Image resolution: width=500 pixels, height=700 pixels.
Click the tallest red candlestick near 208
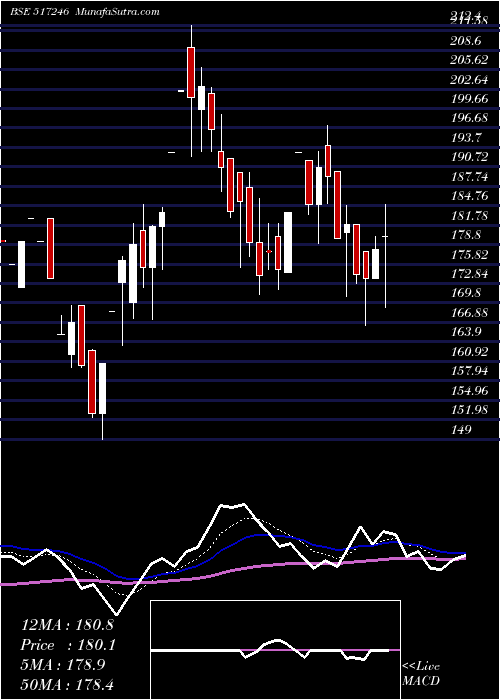coord(191,72)
